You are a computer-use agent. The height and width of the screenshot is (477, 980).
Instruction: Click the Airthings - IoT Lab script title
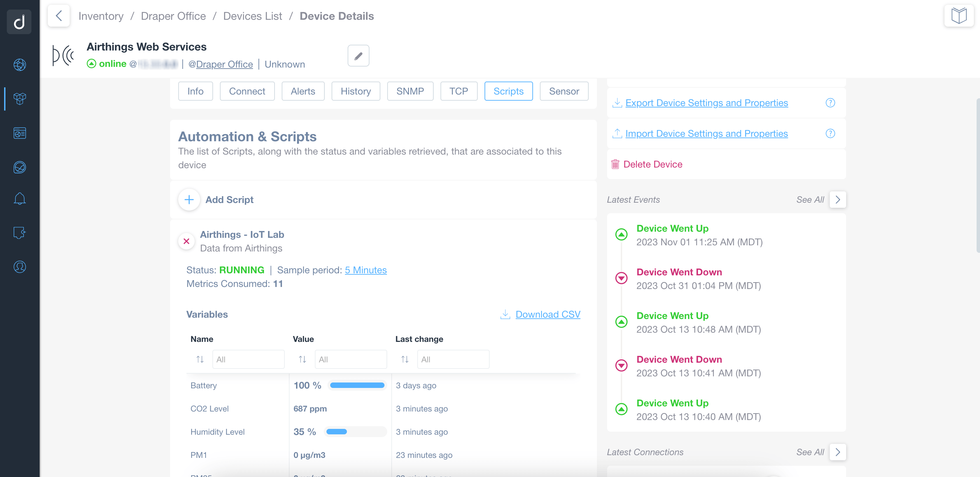242,234
